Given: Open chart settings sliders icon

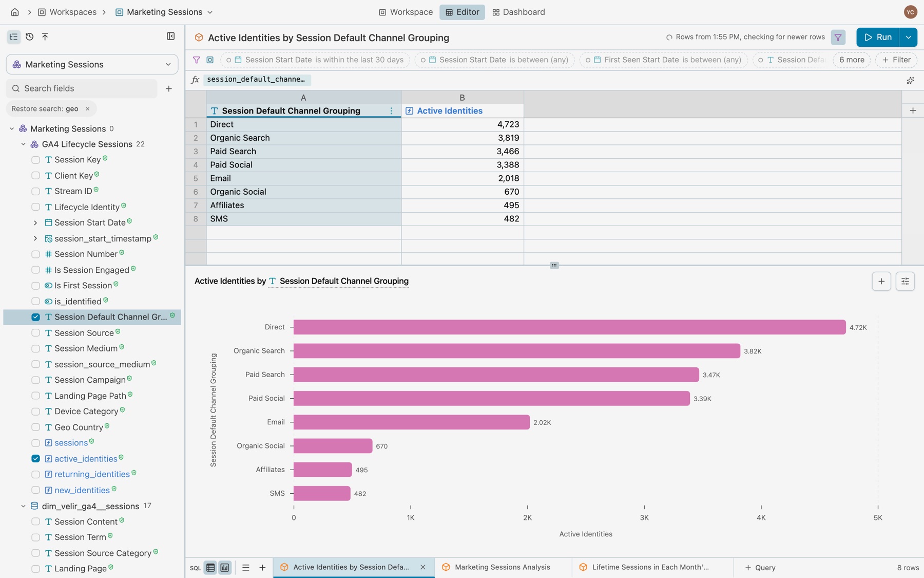Looking at the screenshot, I should [x=905, y=282].
